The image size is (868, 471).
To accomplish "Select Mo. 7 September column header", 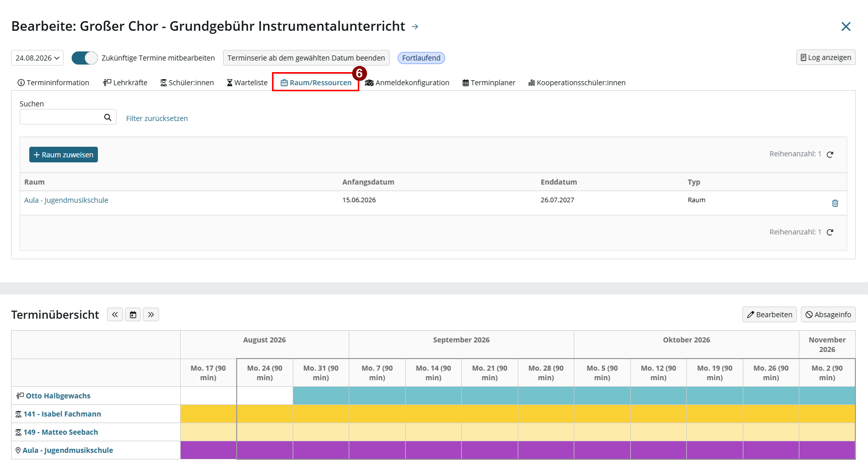I will pos(377,373).
